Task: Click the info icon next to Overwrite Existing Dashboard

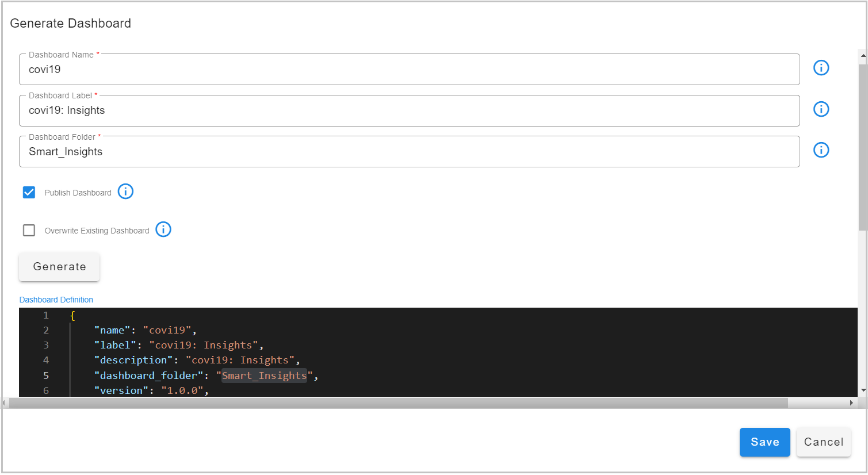Action: pyautogui.click(x=163, y=229)
